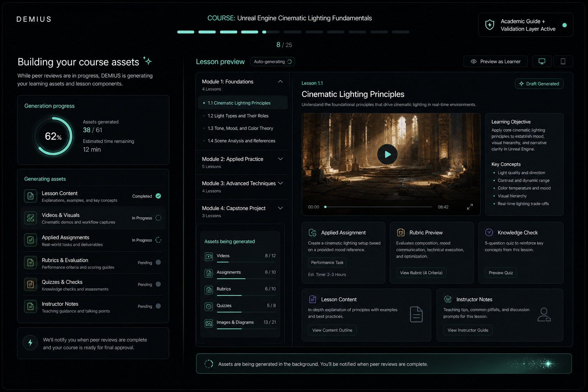
Task: Switch to mobile preview mode
Action: 563,61
